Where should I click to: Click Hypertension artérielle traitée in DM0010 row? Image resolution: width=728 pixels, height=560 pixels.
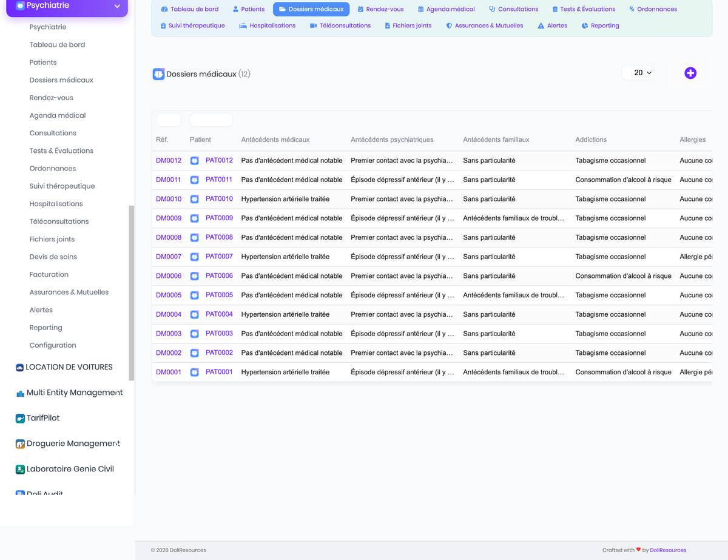click(x=285, y=199)
